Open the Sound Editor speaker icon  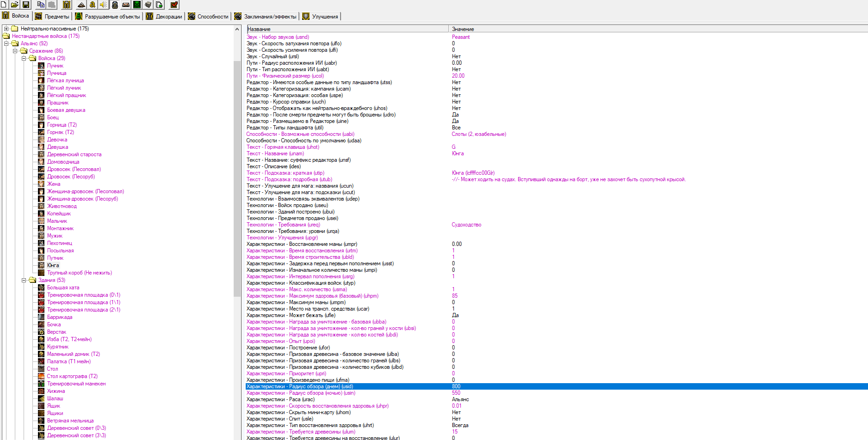pyautogui.click(x=104, y=5)
